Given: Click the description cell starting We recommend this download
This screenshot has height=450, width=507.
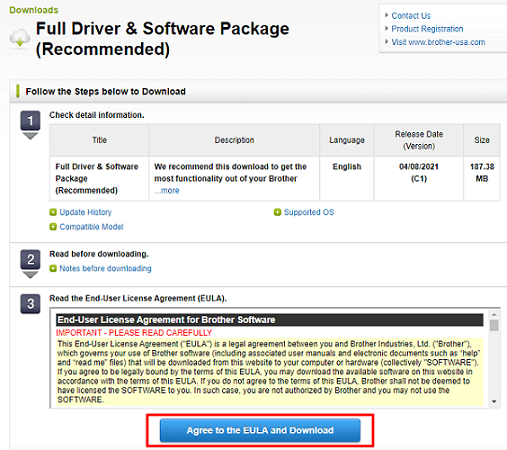Looking at the screenshot, I should pos(234,179).
